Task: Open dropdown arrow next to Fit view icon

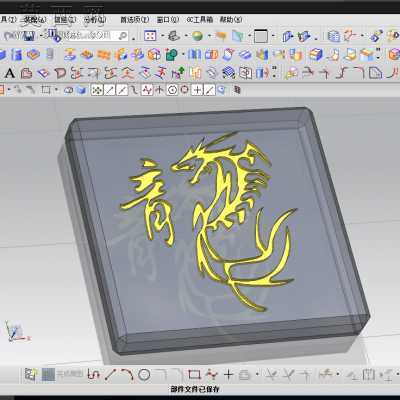Action: point(162,36)
